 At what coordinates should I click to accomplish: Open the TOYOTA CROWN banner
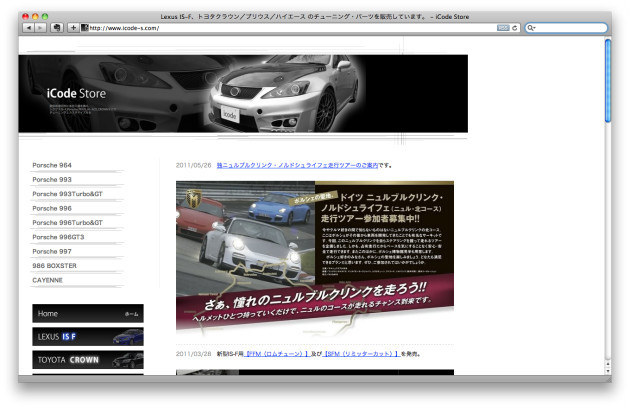point(88,360)
